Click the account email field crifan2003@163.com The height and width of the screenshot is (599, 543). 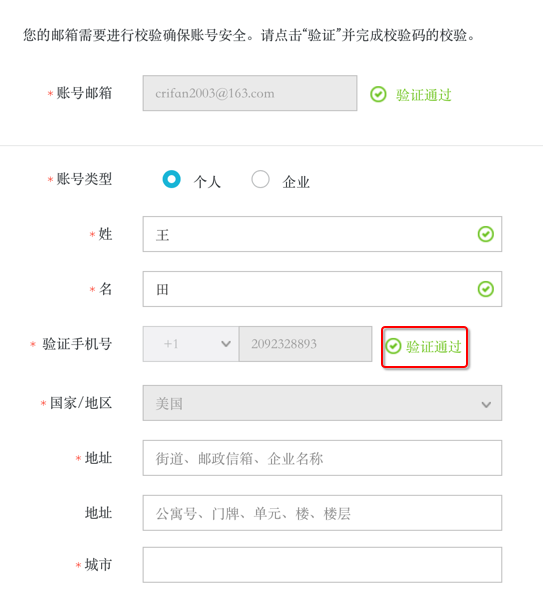click(x=250, y=93)
